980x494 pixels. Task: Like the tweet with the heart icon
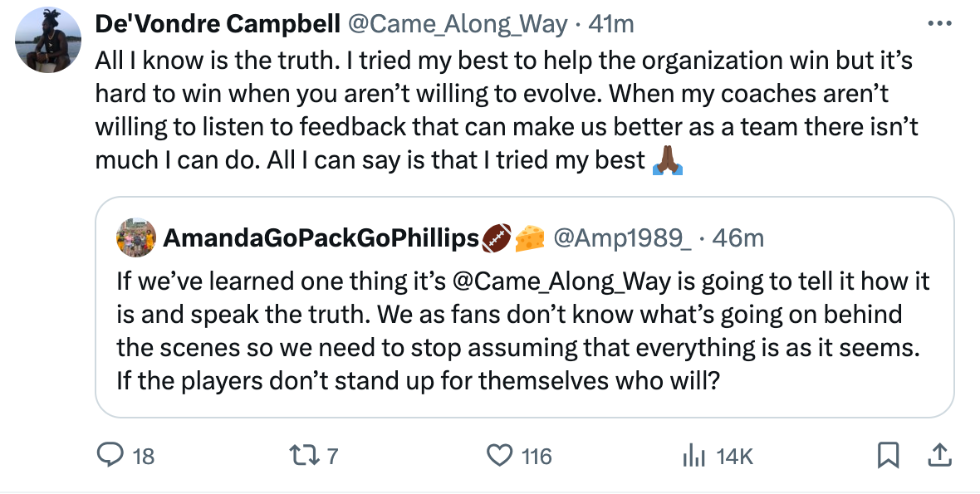tap(498, 455)
